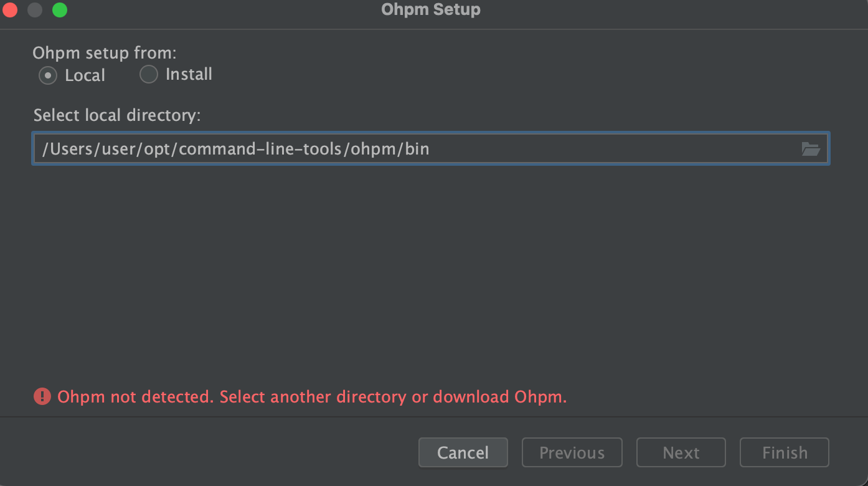The height and width of the screenshot is (486, 868).
Task: Click the grey minimize window button
Action: coord(35,10)
